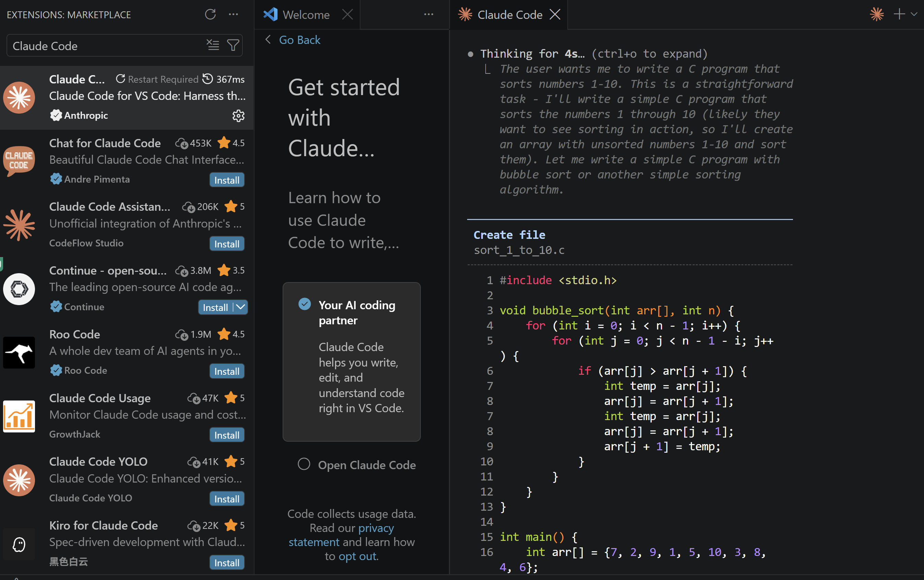Install the Continue open-source extension
Screen dimensions: 924x580
click(x=215, y=307)
